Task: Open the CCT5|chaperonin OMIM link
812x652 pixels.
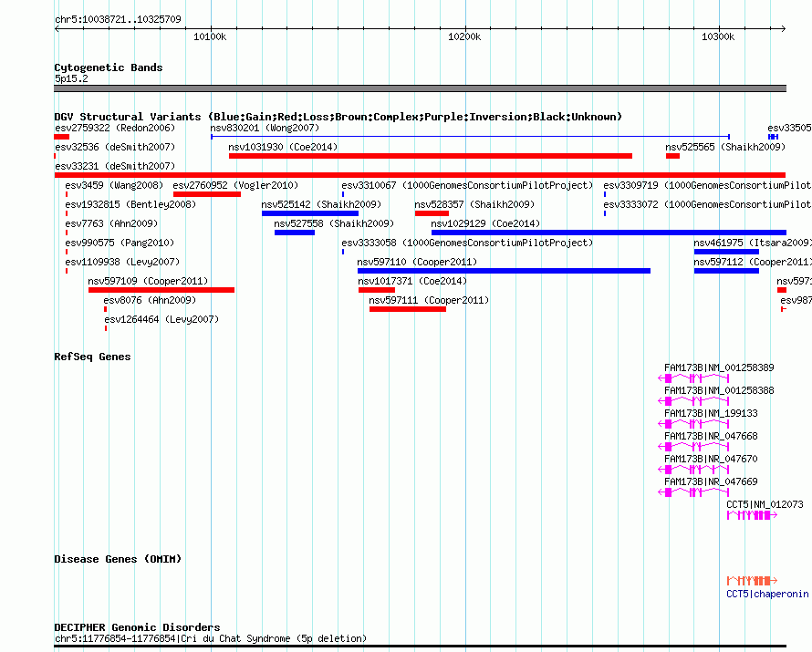Action: [x=767, y=594]
